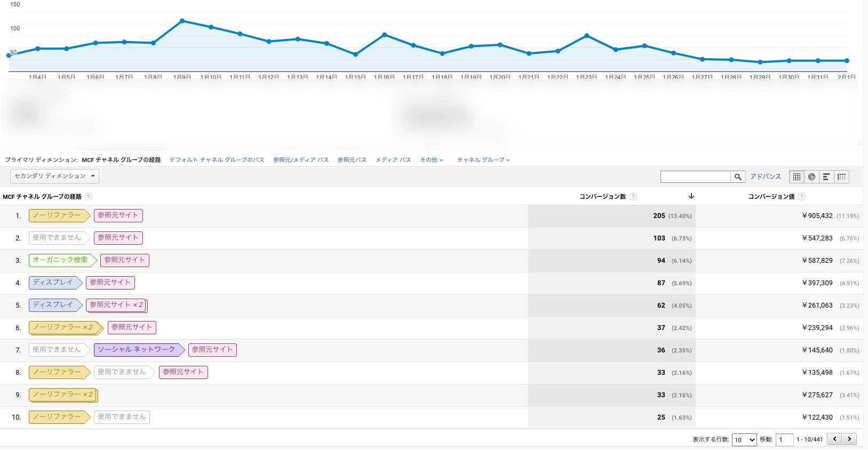Image resolution: width=868 pixels, height=450 pixels.
Task: Sort by the コンバージョン数 arrow
Action: pyautogui.click(x=691, y=196)
